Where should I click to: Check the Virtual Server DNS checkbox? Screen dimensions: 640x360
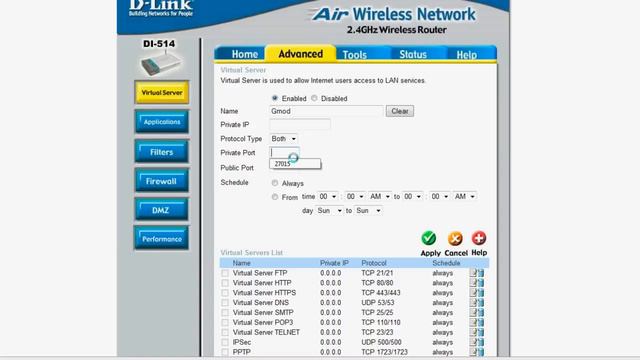click(x=225, y=303)
